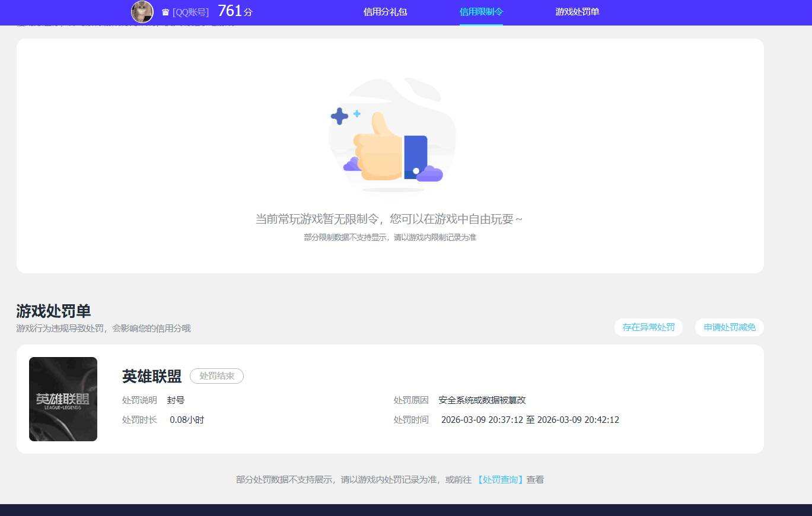Click the user avatar in header
Screen dimensions: 812x516
click(142, 12)
